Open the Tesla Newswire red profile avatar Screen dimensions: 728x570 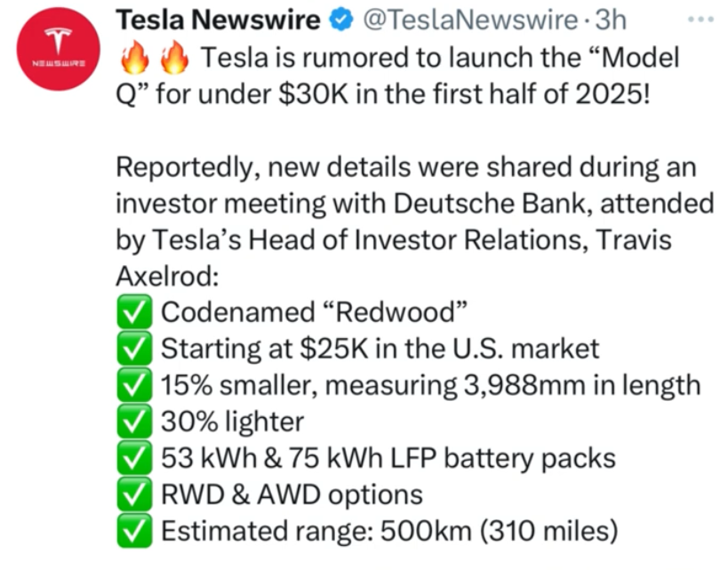tap(58, 49)
